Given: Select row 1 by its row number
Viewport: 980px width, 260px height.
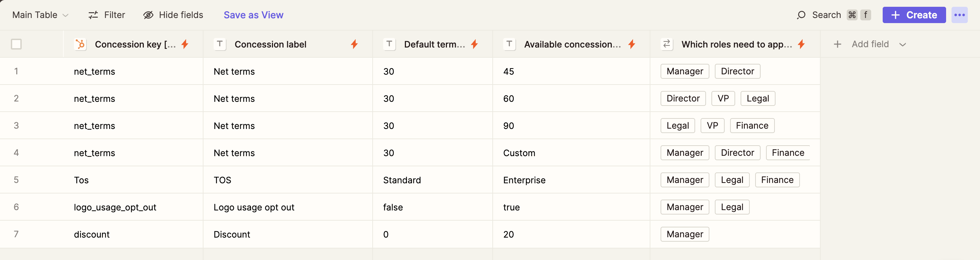Looking at the screenshot, I should coord(16,71).
